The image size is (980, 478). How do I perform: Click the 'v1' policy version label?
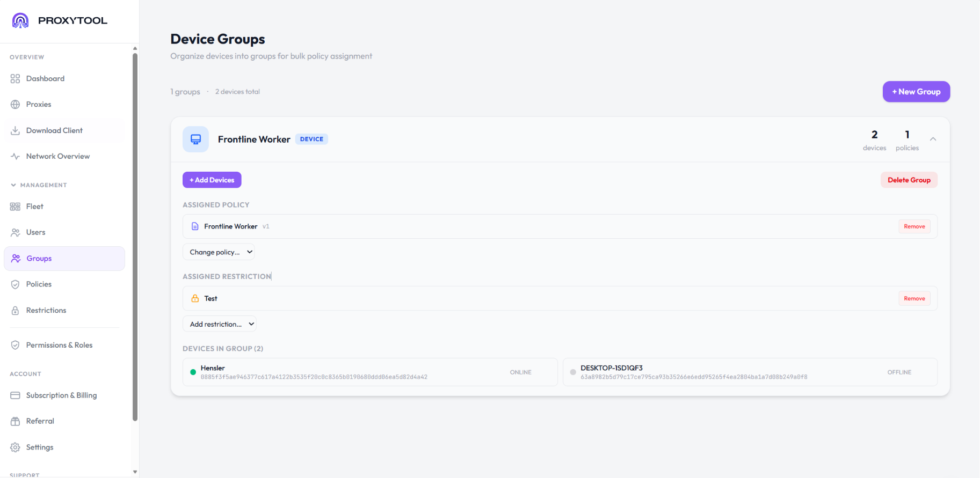(x=266, y=226)
